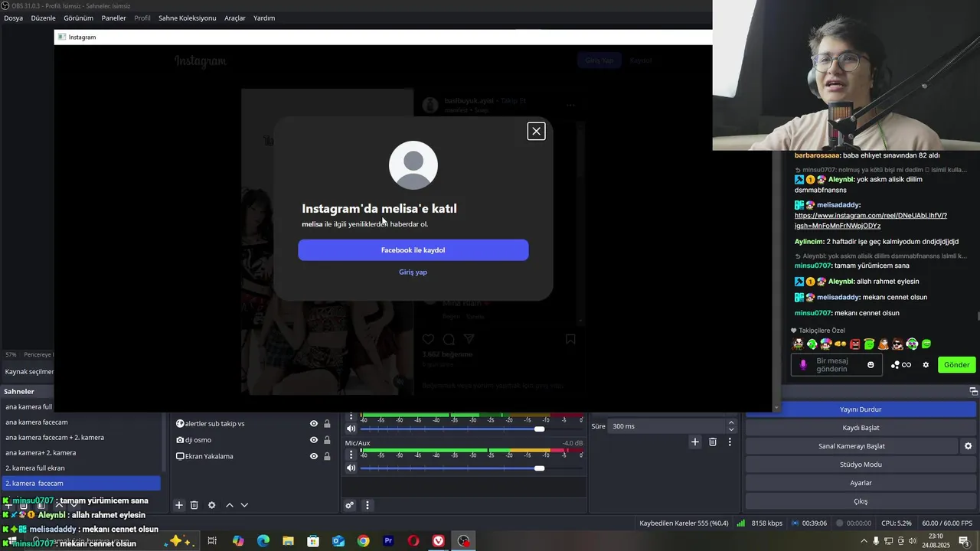Hide the 'dji osmo' source
This screenshot has height=551, width=980.
[314, 440]
